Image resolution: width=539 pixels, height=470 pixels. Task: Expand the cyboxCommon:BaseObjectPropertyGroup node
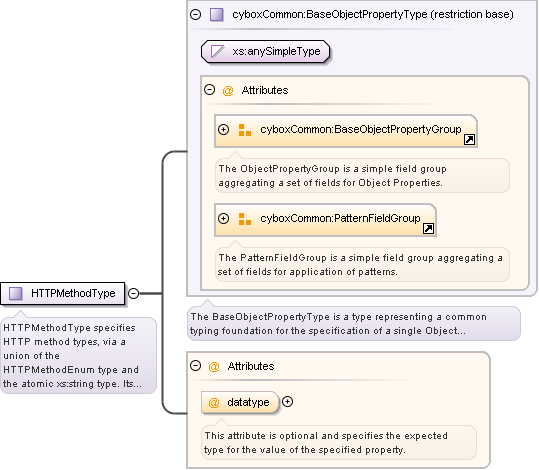pos(223,130)
